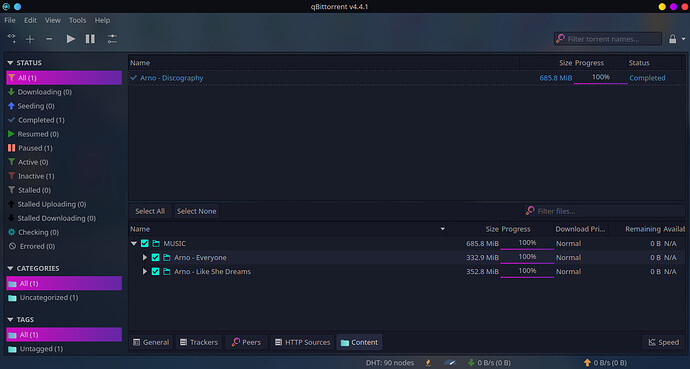Click the minus icon to delete torrent

[x=49, y=39]
